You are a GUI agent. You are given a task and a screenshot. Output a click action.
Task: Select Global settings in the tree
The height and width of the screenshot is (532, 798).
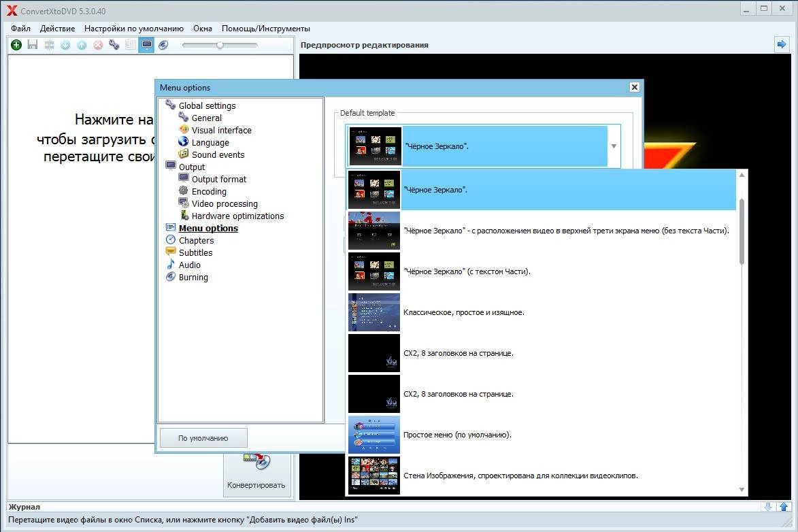[207, 106]
